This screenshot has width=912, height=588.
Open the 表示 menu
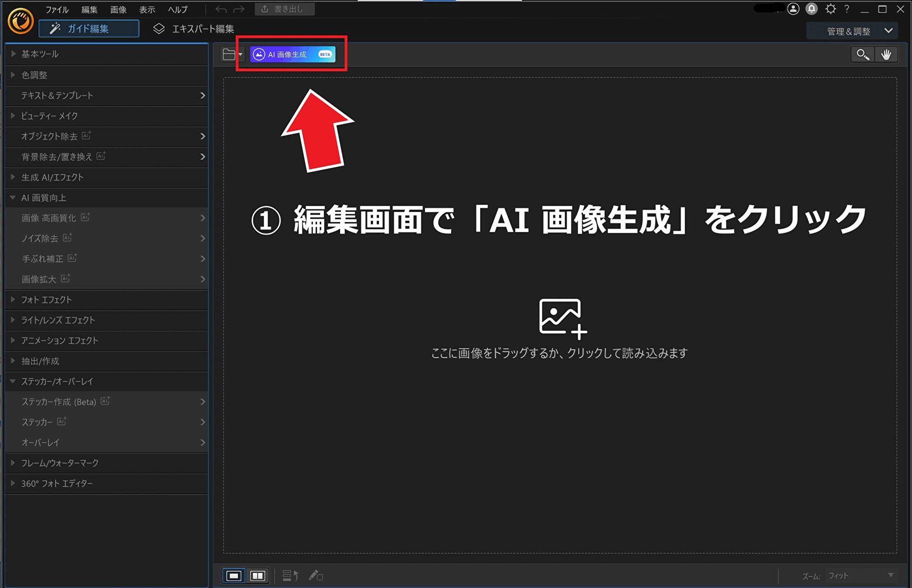(x=147, y=10)
